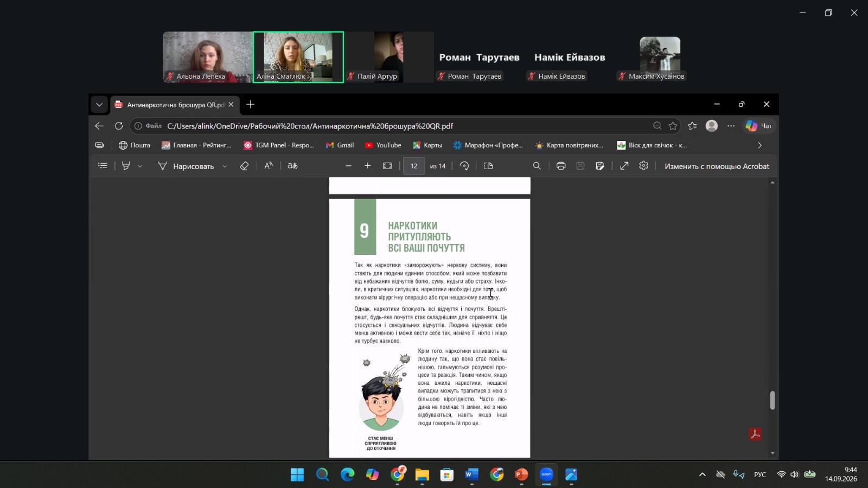Click the zoom in plus icon
Screen dimensions: 868x488
click(x=367, y=166)
